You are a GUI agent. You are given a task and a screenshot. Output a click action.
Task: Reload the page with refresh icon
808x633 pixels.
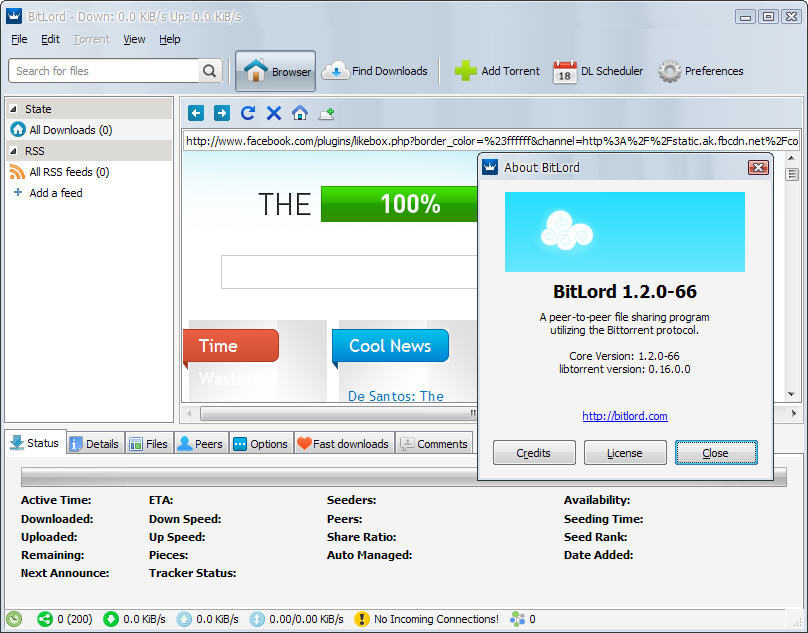(248, 113)
